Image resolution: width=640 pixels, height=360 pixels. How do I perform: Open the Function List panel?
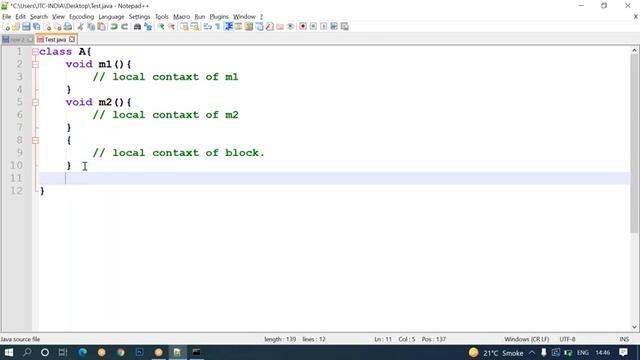(269, 27)
